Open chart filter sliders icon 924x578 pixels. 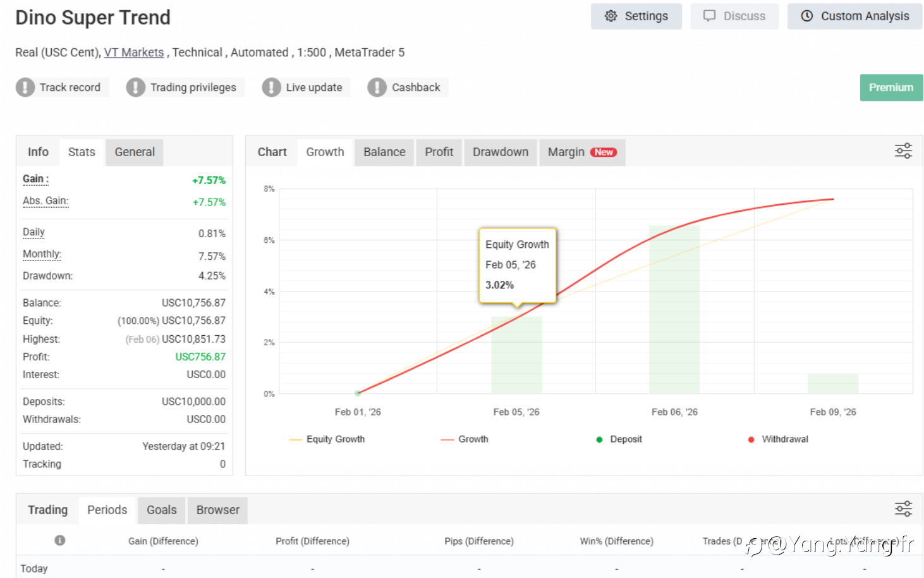pyautogui.click(x=903, y=151)
